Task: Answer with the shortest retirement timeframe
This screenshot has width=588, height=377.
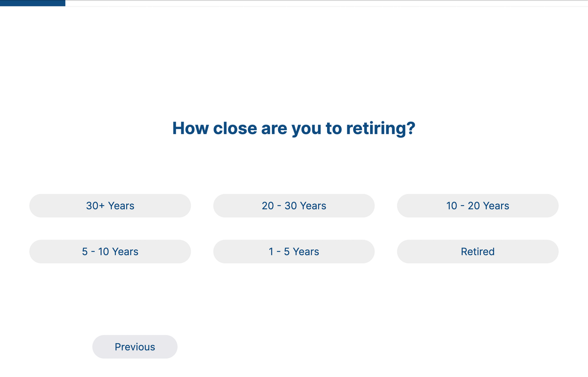Action: [294, 252]
